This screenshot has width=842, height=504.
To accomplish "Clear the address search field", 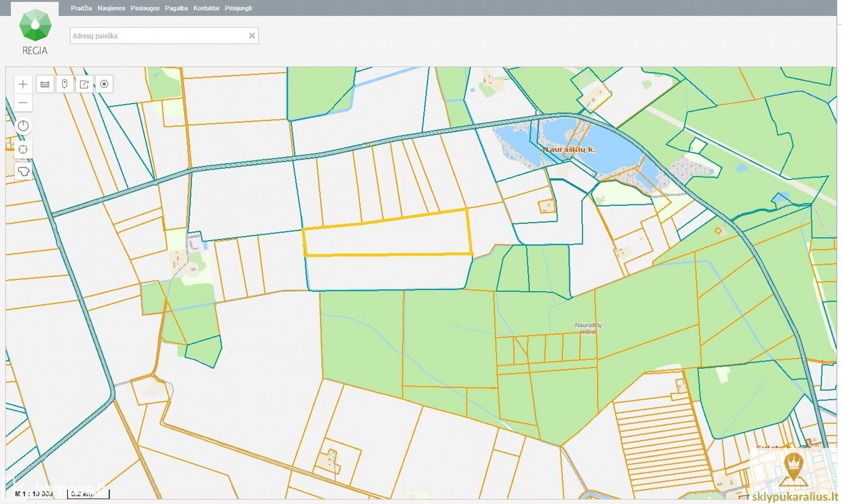I will click(x=252, y=36).
